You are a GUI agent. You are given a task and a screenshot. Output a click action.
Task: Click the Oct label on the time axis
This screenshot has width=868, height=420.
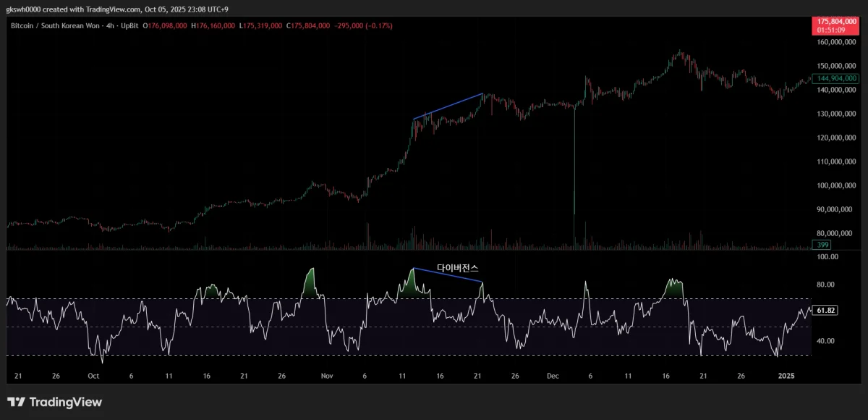click(93, 377)
